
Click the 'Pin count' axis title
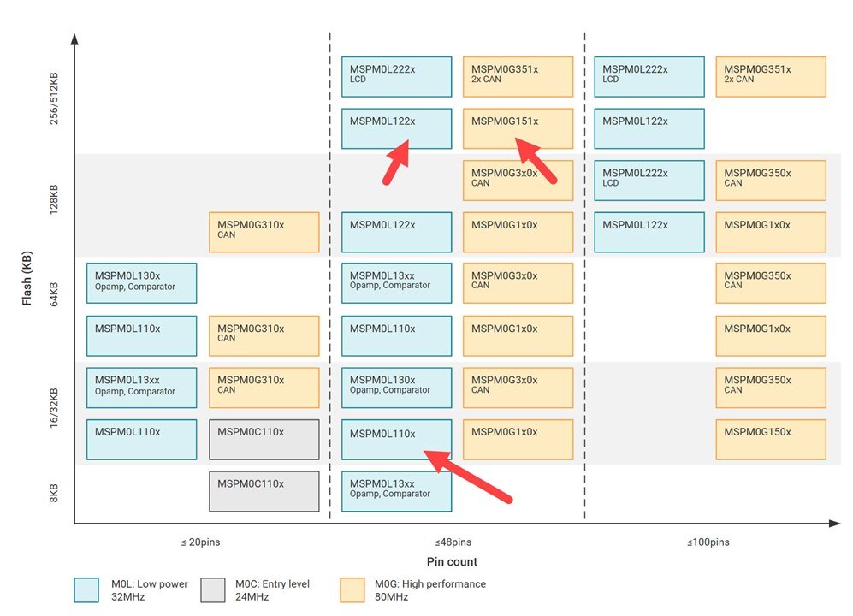452,561
